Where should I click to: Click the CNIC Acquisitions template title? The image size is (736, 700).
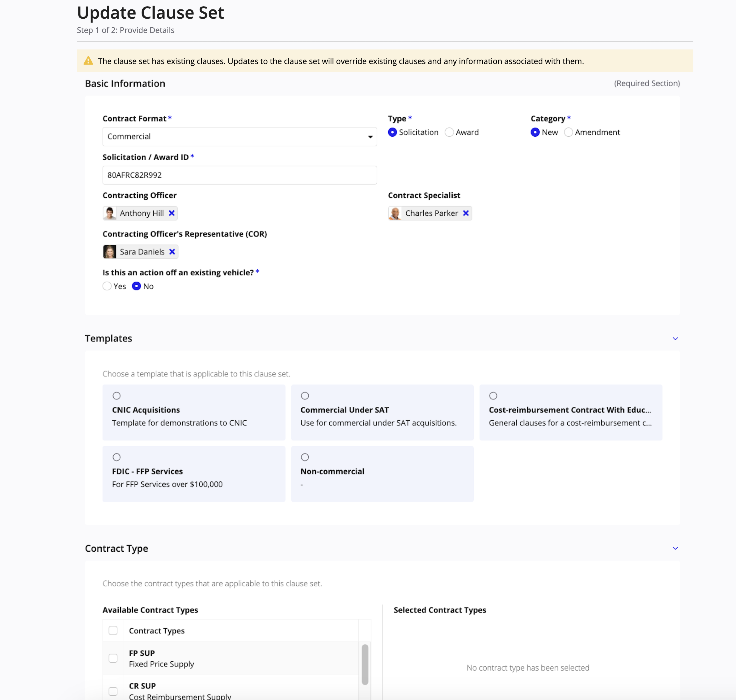(146, 410)
